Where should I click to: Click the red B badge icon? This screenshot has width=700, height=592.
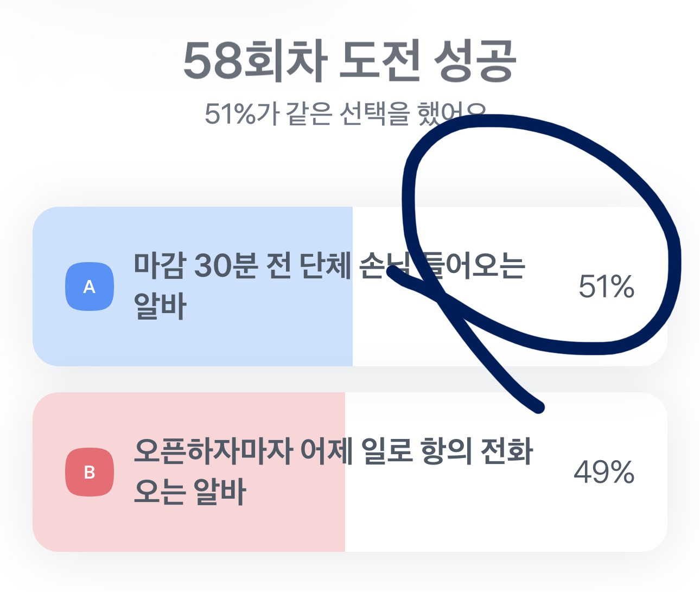(90, 472)
